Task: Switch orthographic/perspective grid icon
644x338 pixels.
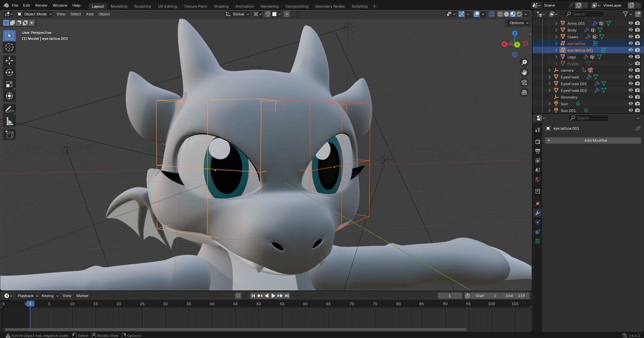Action: click(x=524, y=93)
